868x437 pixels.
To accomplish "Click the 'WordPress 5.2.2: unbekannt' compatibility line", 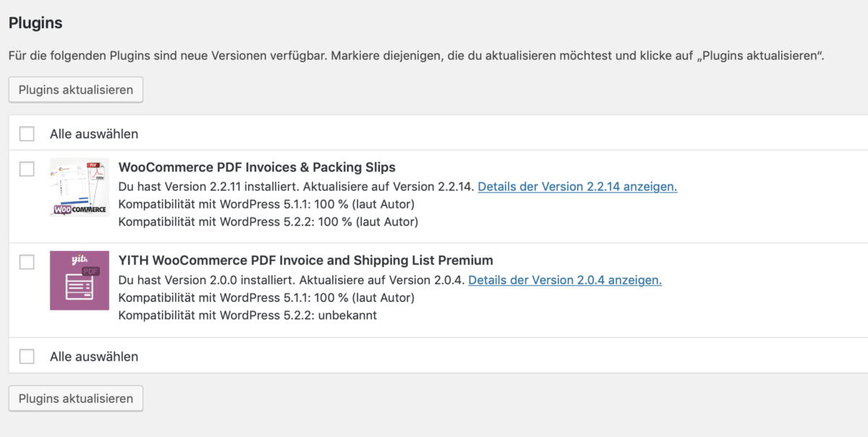I will 247,315.
